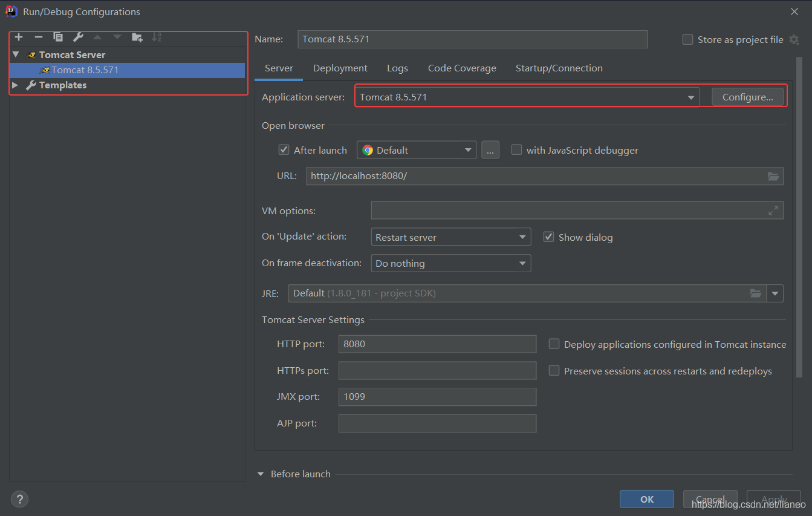Viewport: 812px width, 516px height.
Task: Switch to the Deployment tab
Action: [x=340, y=68]
